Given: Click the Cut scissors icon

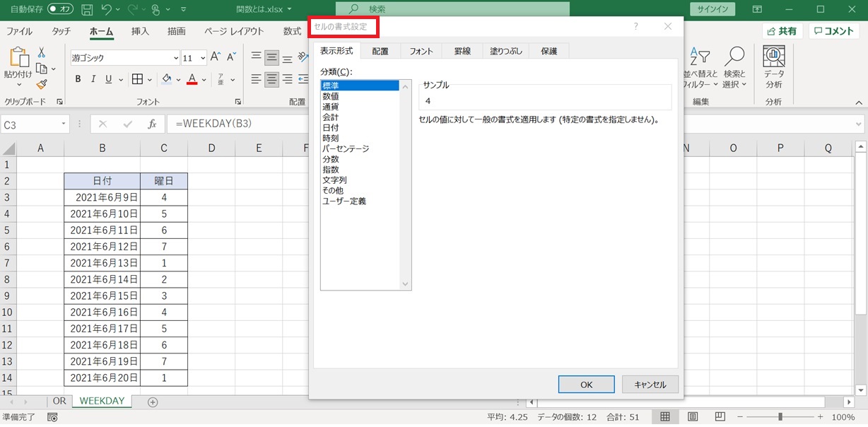Looking at the screenshot, I should coord(42,52).
